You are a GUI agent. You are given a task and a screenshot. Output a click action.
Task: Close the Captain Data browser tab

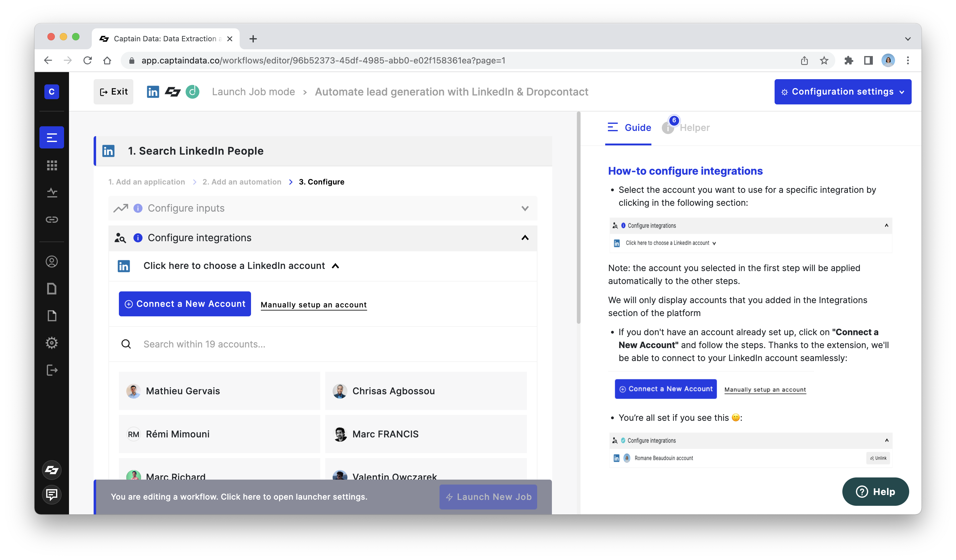229,39
